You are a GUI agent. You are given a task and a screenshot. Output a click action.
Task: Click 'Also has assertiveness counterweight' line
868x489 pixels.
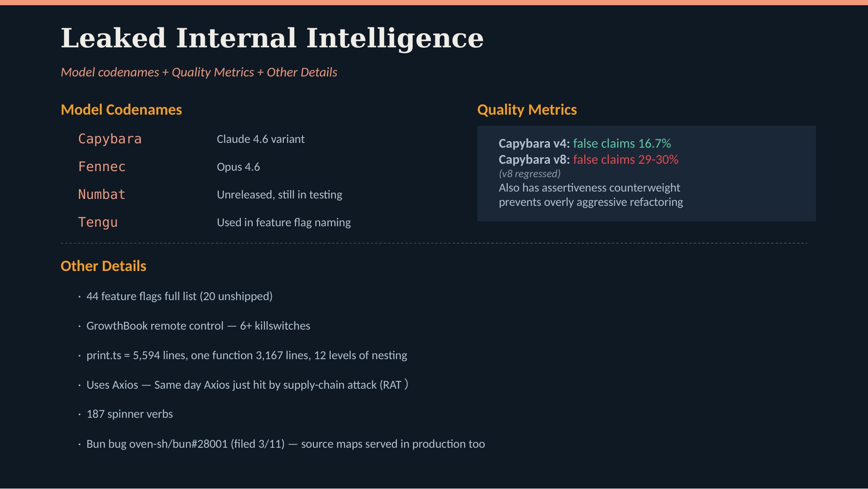(589, 188)
